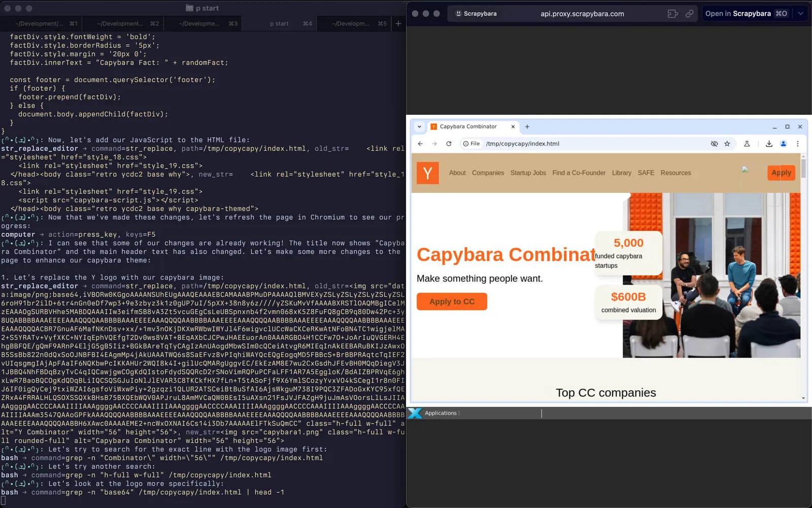Open Find a Co-Founder link
812x508 pixels.
tap(579, 173)
